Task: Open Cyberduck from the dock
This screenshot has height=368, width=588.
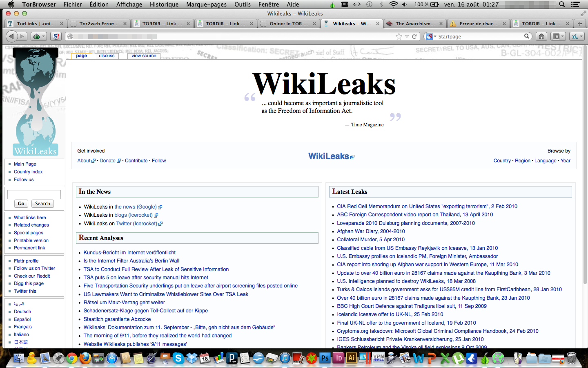Action: 32,359
